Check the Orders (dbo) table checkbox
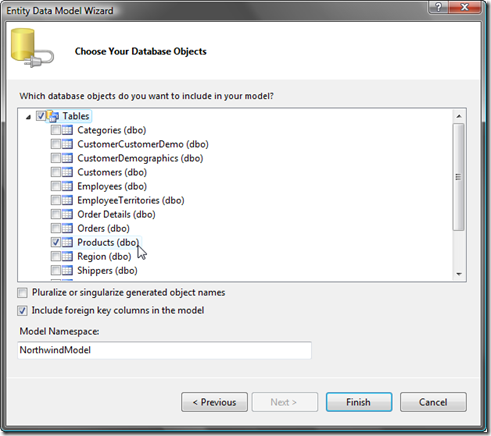 (56, 228)
